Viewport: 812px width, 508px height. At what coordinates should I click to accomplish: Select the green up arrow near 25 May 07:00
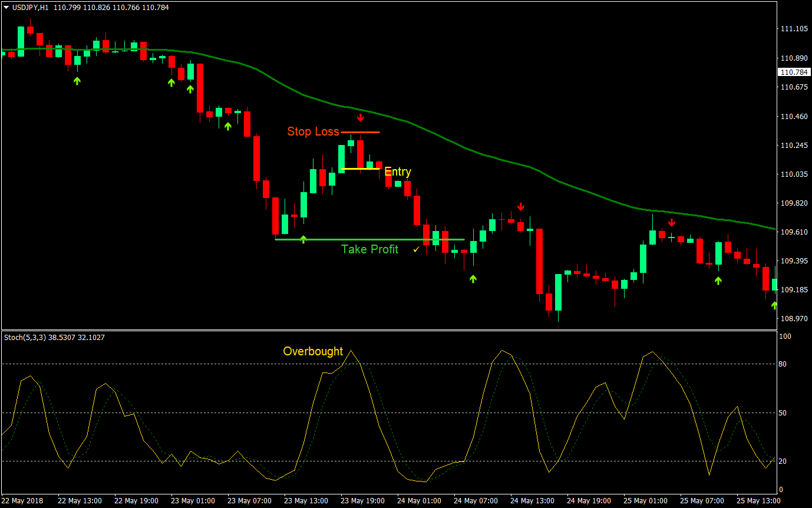718,282
